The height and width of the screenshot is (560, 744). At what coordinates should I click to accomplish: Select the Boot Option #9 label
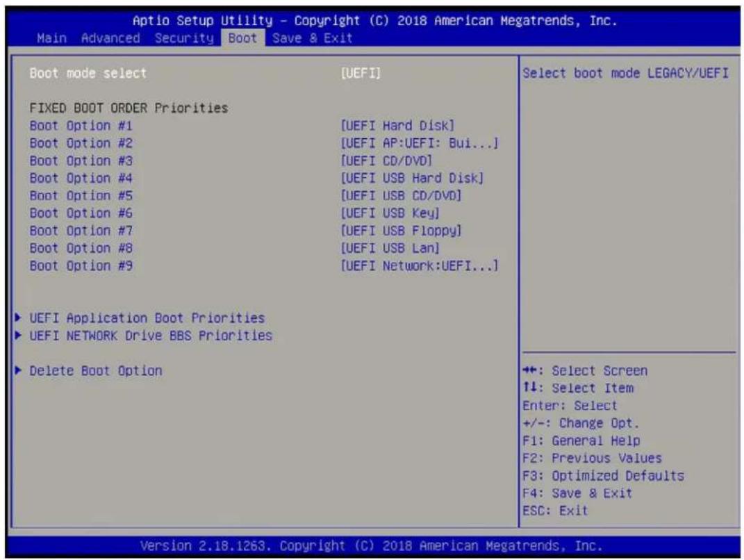(81, 266)
